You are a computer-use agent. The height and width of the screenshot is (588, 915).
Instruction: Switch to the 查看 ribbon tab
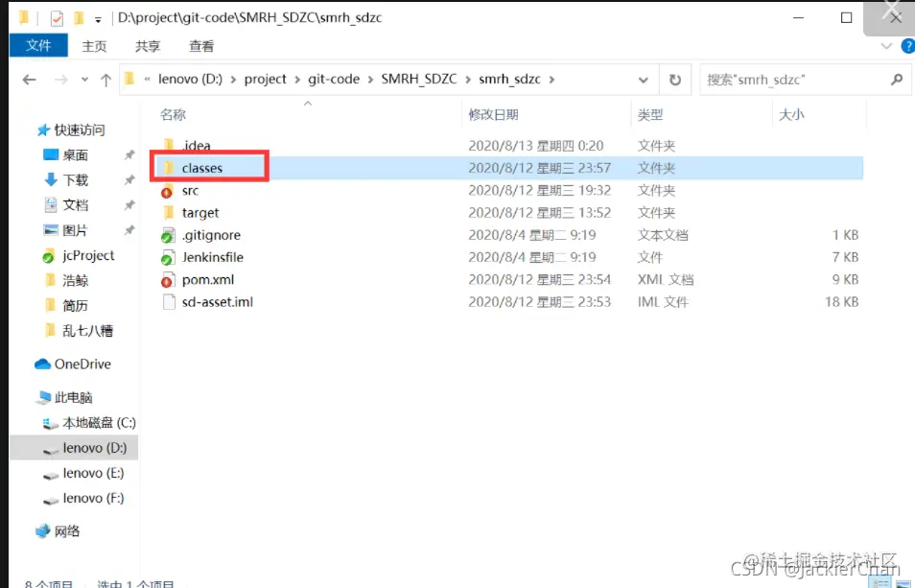tap(200, 45)
